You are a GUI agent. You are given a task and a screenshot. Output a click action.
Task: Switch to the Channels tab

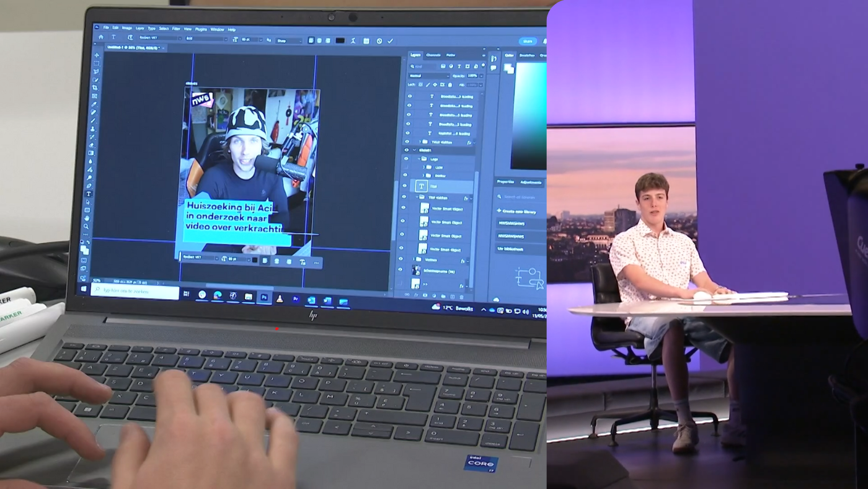[x=433, y=55]
